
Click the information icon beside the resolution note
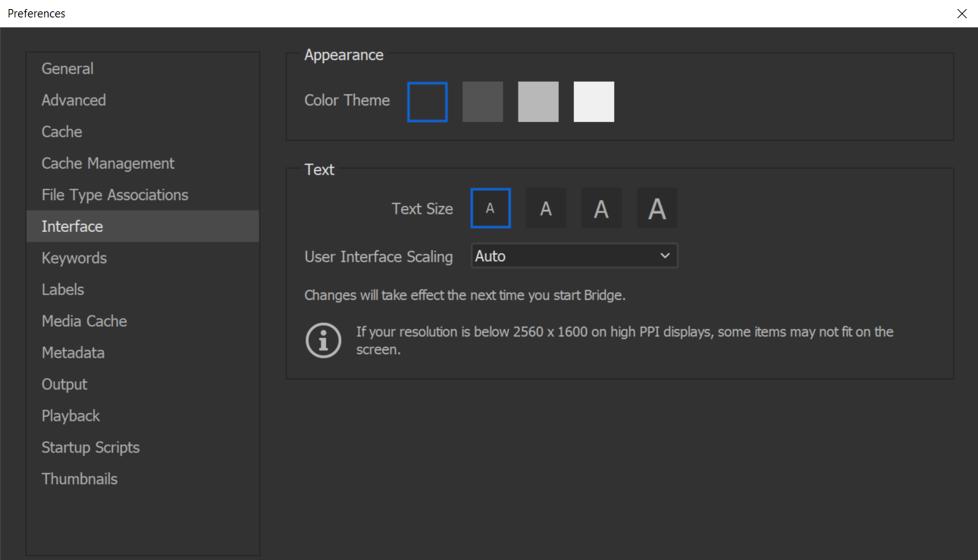[324, 341]
